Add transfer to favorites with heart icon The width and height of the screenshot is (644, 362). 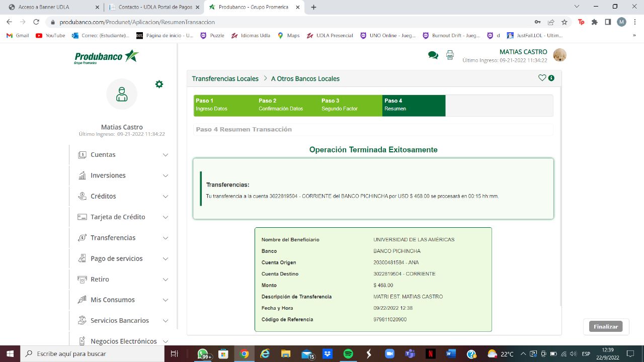coord(542,78)
